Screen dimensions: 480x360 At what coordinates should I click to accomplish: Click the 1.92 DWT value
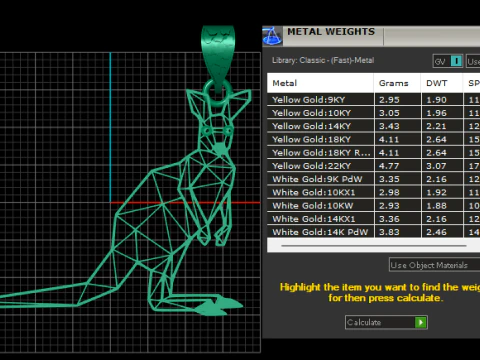click(x=436, y=192)
